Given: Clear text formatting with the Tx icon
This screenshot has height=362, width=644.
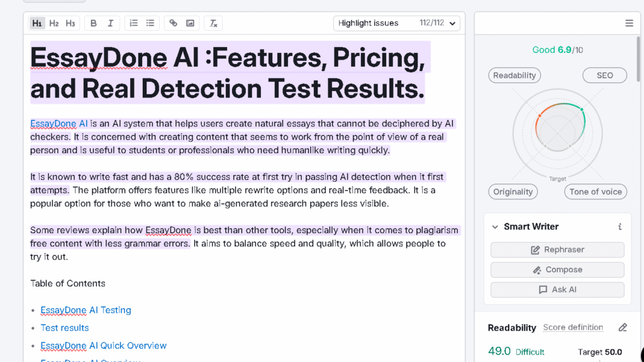Looking at the screenshot, I should pyautogui.click(x=213, y=23).
